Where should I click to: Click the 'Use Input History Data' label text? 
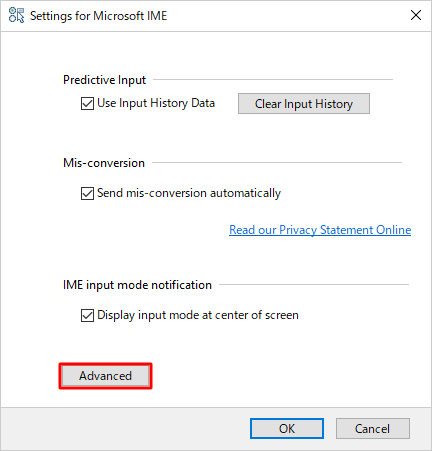(156, 103)
